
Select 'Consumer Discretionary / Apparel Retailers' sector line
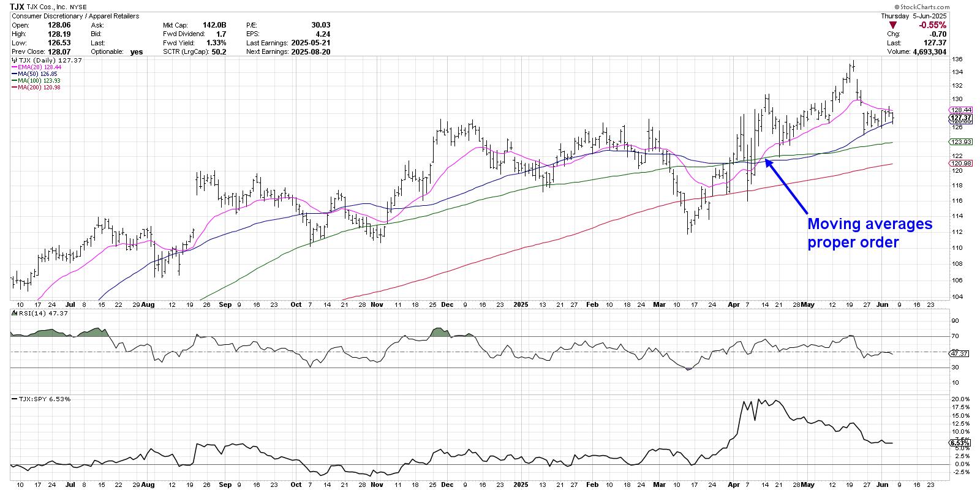[75, 16]
